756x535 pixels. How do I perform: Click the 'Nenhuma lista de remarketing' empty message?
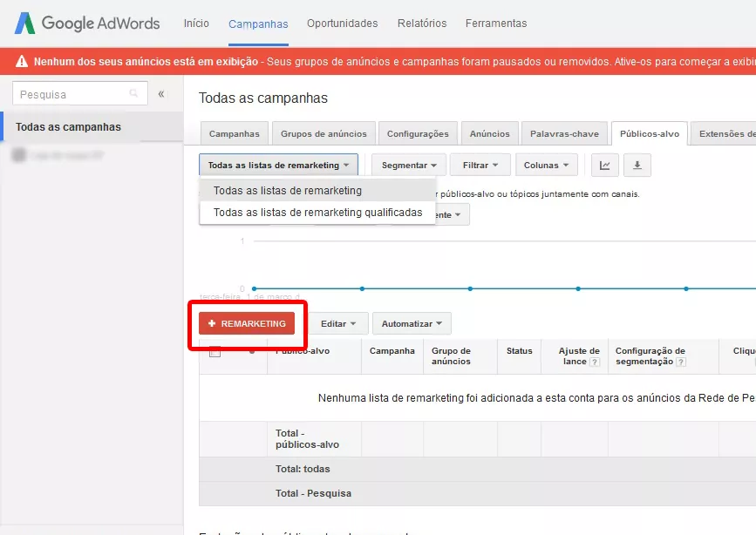coord(536,398)
